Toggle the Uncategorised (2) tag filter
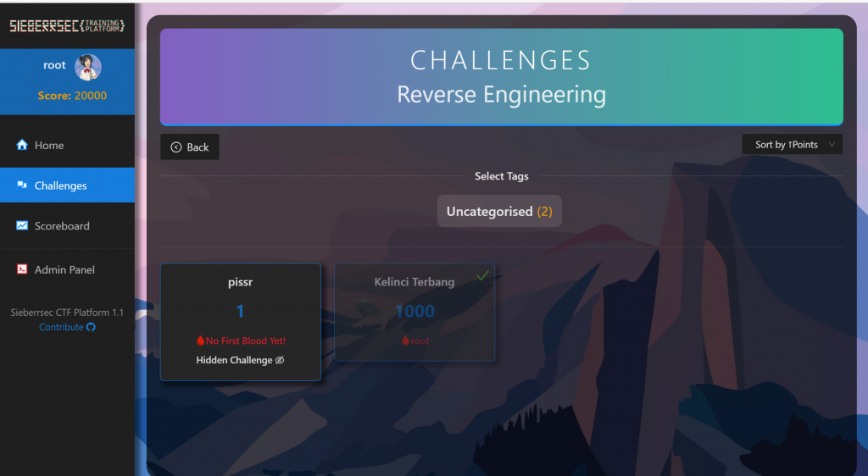The width and height of the screenshot is (868, 476). click(499, 211)
